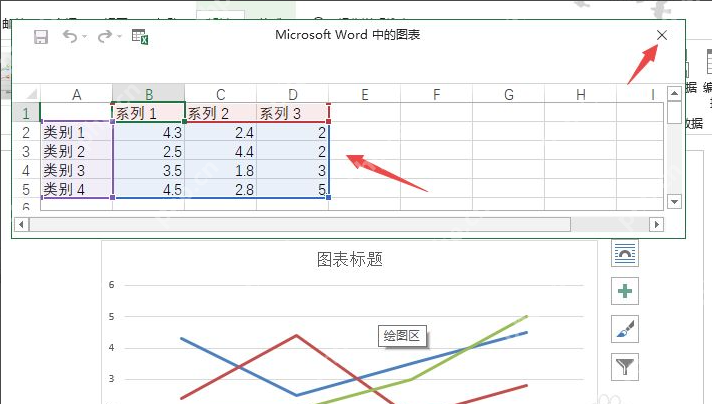
Task: Click the vertical scrollbar up arrow
Action: (674, 94)
